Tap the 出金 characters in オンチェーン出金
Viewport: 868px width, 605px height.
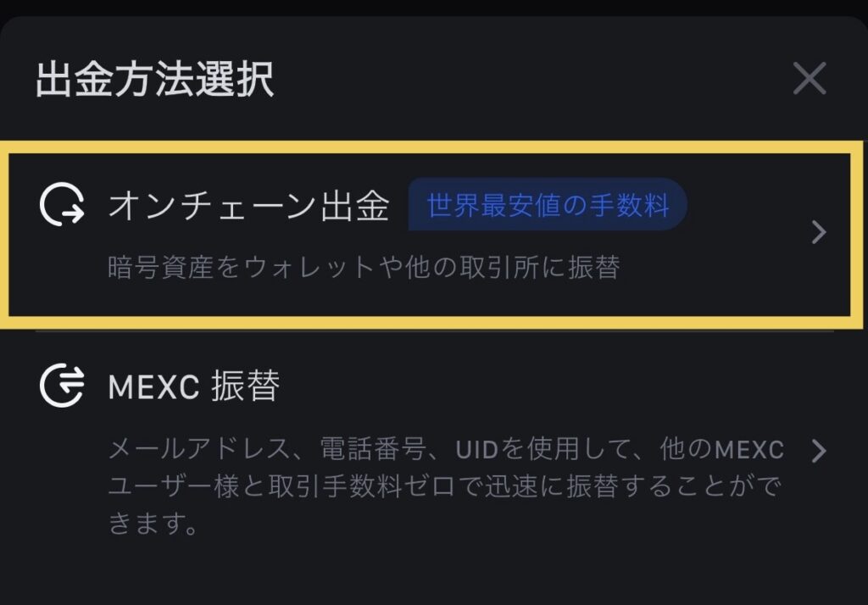[361, 207]
